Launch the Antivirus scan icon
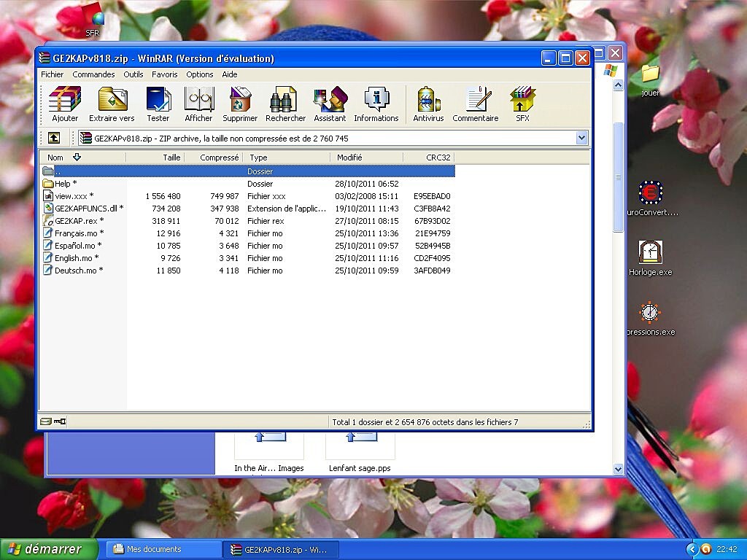747x560 pixels. (x=427, y=99)
